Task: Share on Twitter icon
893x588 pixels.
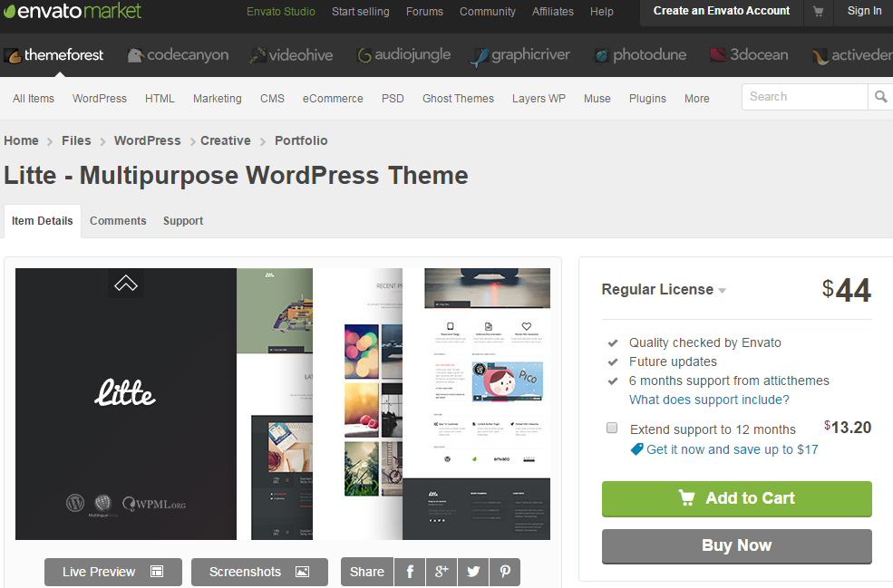Action: (473, 572)
